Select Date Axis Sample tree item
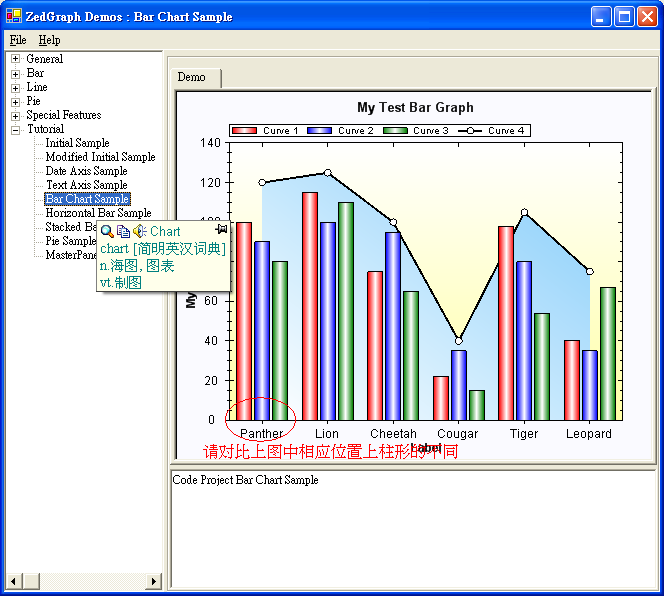This screenshot has height=596, width=664. click(x=86, y=171)
